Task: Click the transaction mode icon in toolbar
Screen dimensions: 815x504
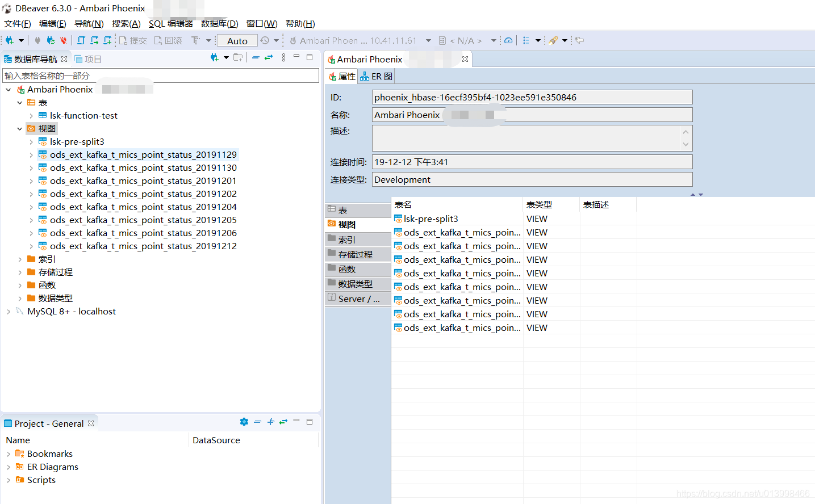Action: point(195,40)
